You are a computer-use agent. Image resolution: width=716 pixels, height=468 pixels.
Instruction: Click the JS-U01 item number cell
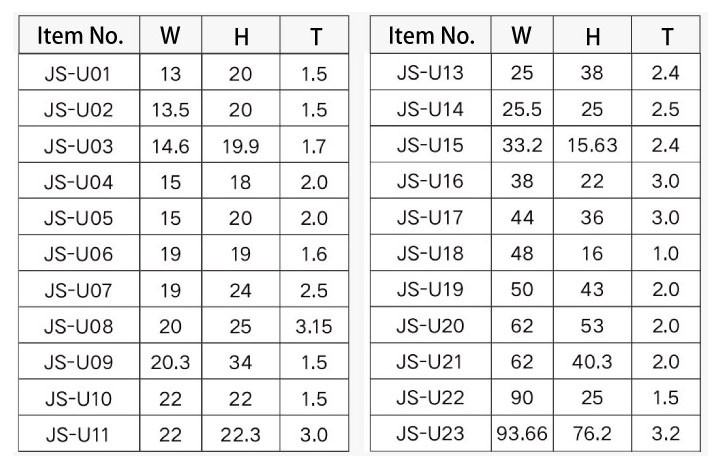point(79,74)
